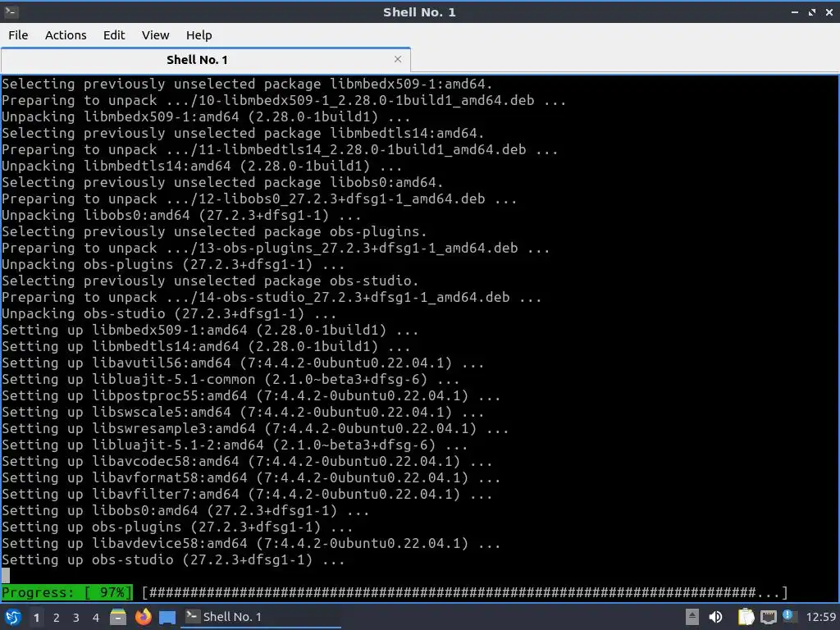Open the Help menu
840x630 pixels.
coord(199,34)
